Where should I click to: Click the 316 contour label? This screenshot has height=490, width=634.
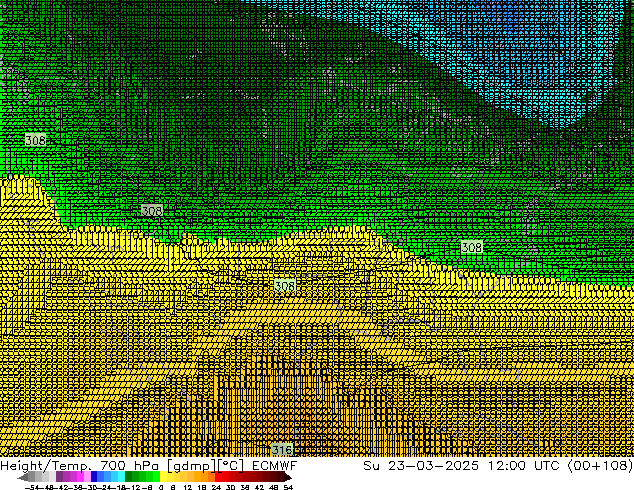click(x=281, y=450)
